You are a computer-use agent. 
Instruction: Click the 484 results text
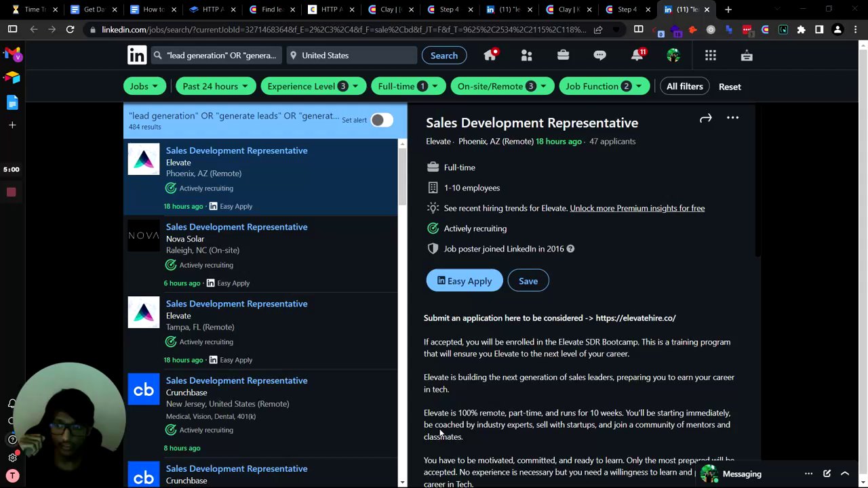145,127
